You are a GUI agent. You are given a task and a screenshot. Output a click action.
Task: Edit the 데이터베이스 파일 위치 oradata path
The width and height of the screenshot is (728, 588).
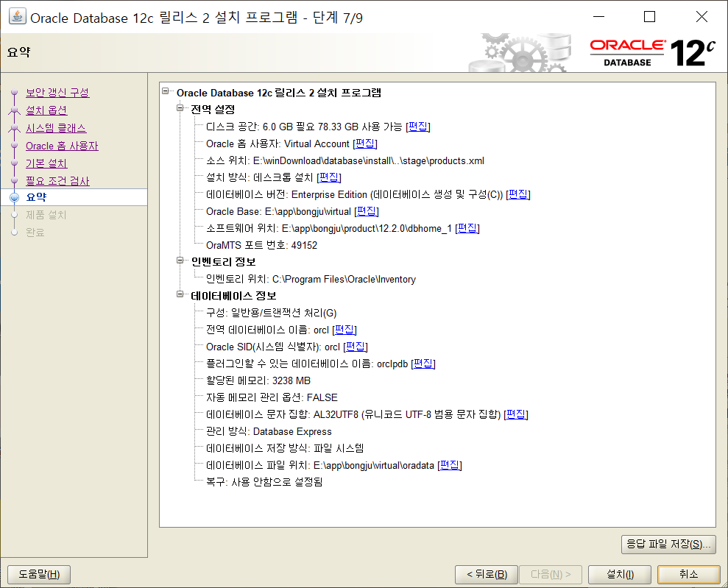point(450,465)
